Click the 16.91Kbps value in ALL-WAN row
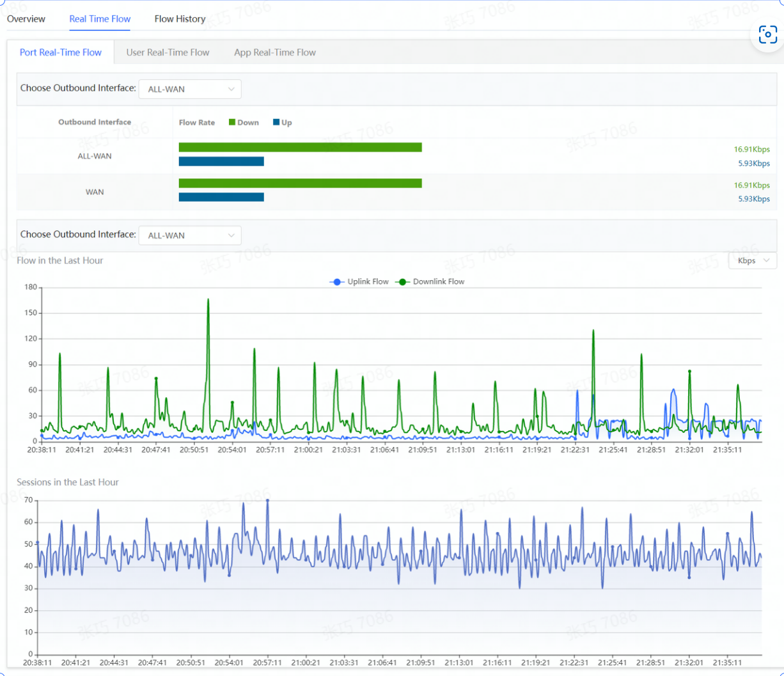Screen dimensions: 784x676 751,149
